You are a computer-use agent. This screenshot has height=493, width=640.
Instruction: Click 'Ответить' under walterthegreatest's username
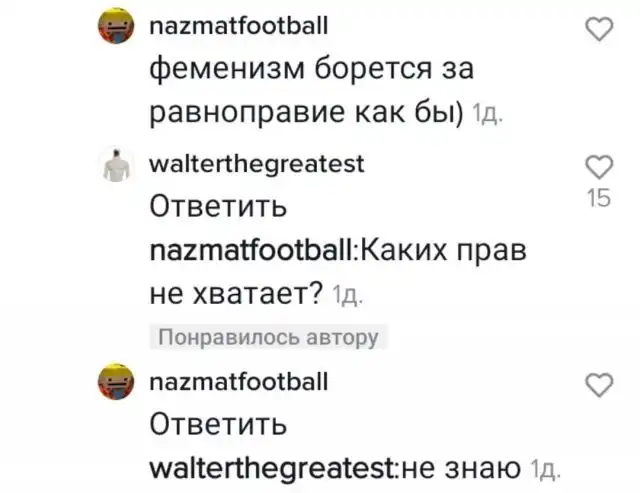[218, 206]
